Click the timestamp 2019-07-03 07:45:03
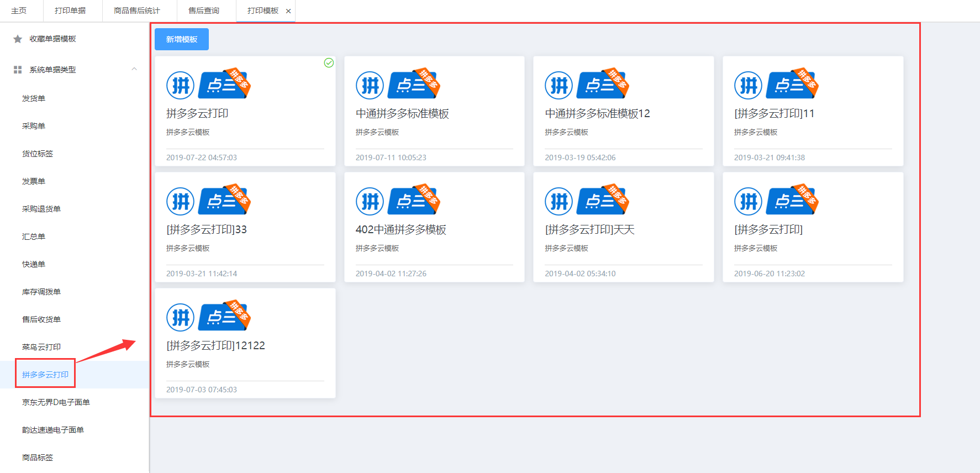Viewport: 980px width, 473px height. pos(202,390)
